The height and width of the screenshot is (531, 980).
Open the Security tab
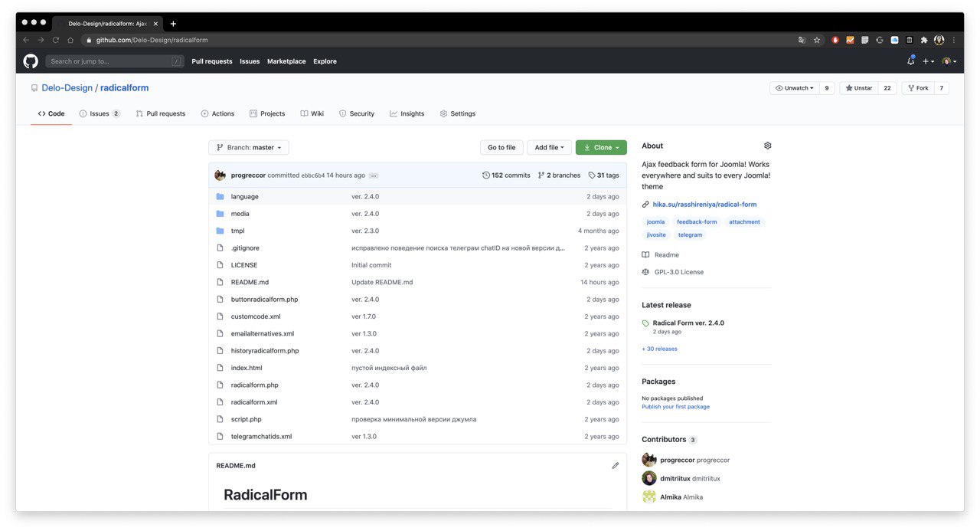click(x=357, y=113)
